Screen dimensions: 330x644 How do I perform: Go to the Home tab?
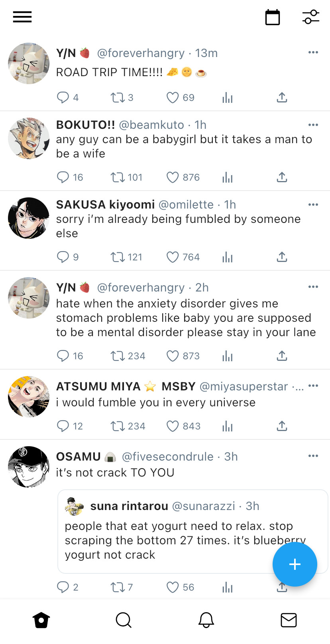pos(41,620)
